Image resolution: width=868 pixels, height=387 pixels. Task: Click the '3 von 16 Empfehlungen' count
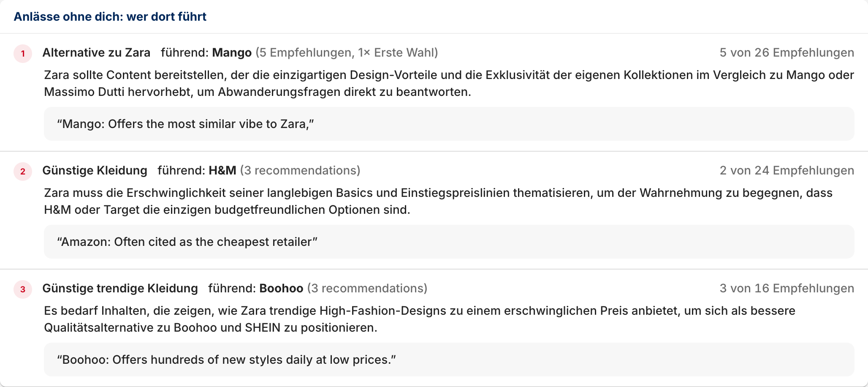coord(787,288)
